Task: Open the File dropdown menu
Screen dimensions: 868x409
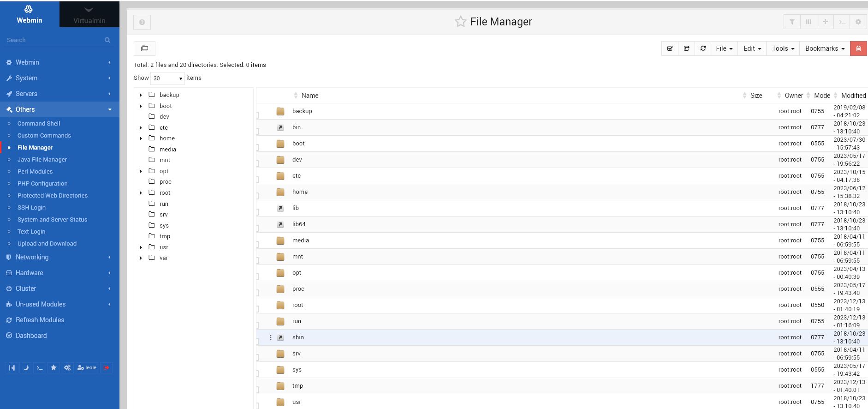Action: [x=724, y=48]
